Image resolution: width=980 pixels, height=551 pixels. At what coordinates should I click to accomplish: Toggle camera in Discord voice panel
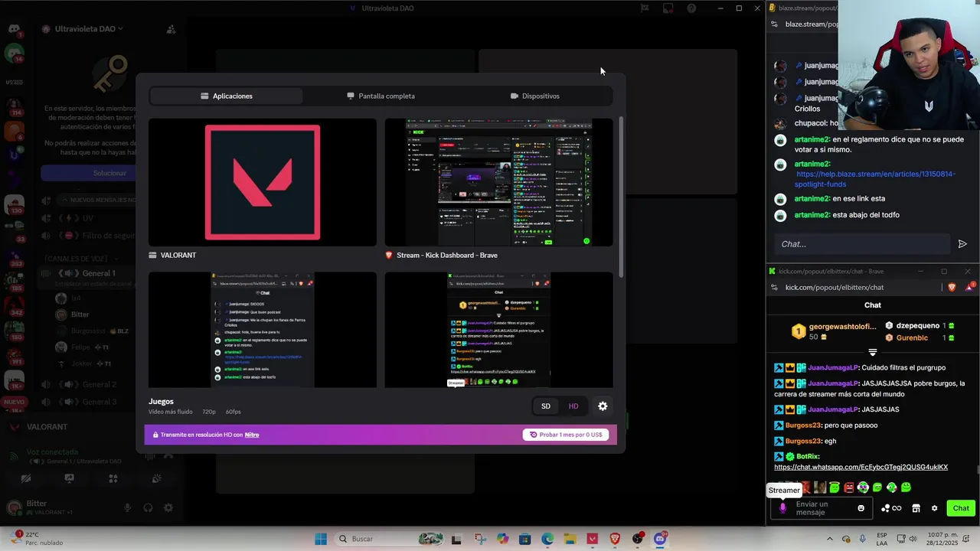pyautogui.click(x=25, y=479)
